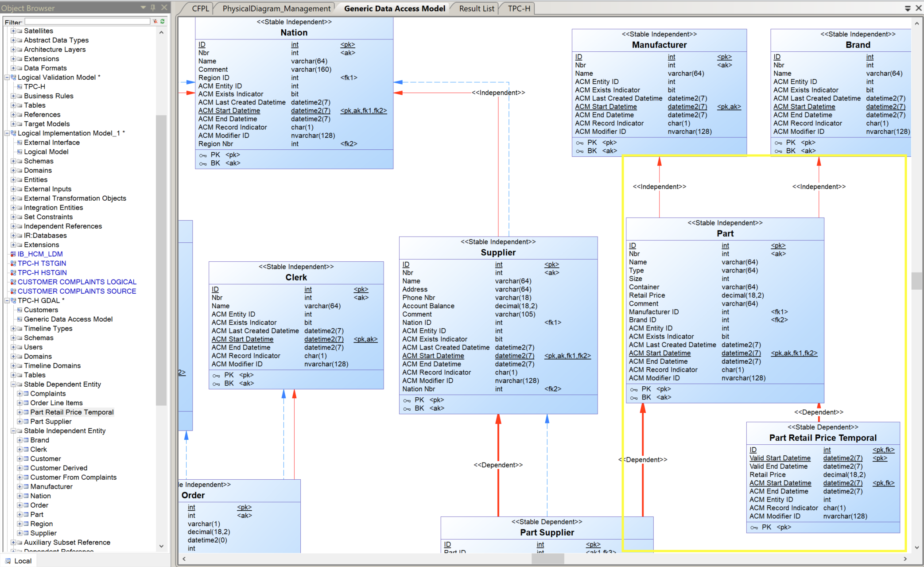The width and height of the screenshot is (924, 567).
Task: Click the icon beside CUSTOMER COMPLAINTS LOGICAL
Action: 13,282
